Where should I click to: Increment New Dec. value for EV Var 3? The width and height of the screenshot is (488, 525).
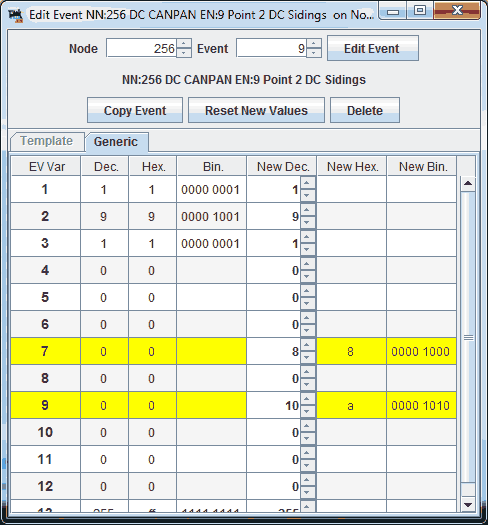307,237
